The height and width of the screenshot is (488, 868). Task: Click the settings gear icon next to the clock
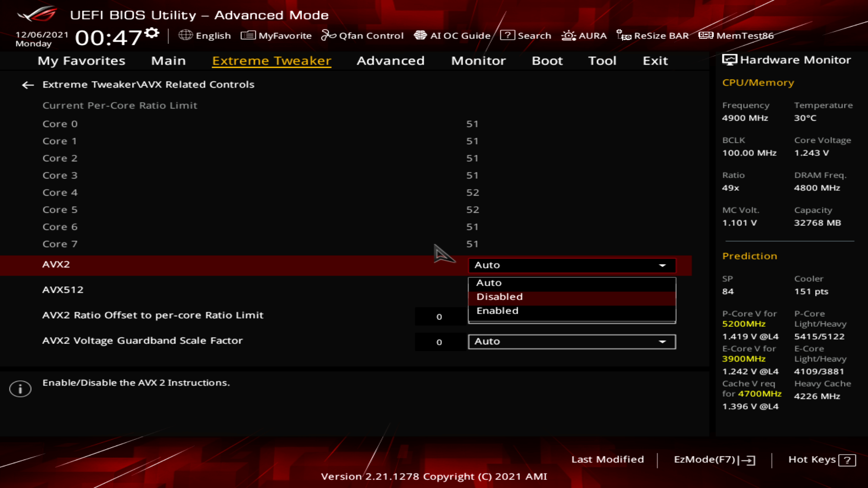coord(152,33)
